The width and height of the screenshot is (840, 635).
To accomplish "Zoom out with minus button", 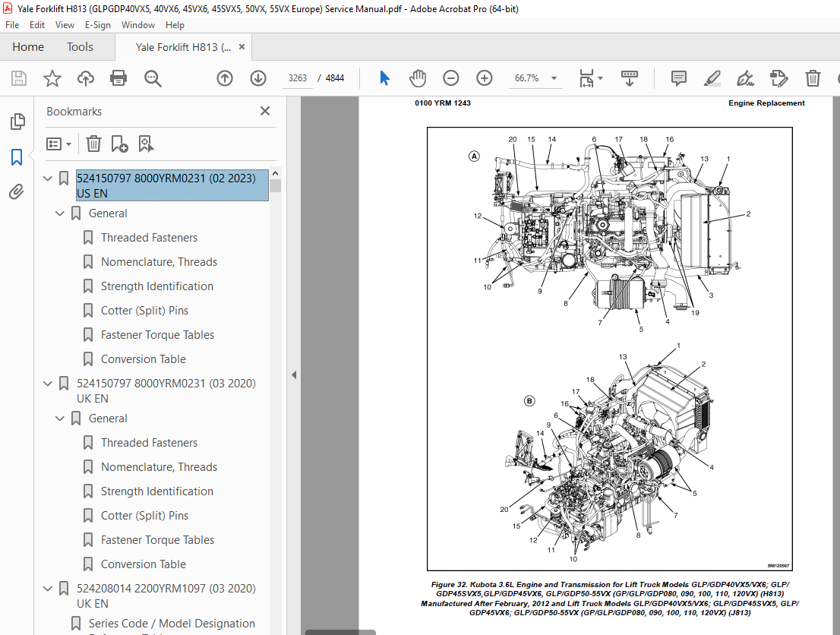I will [x=451, y=78].
